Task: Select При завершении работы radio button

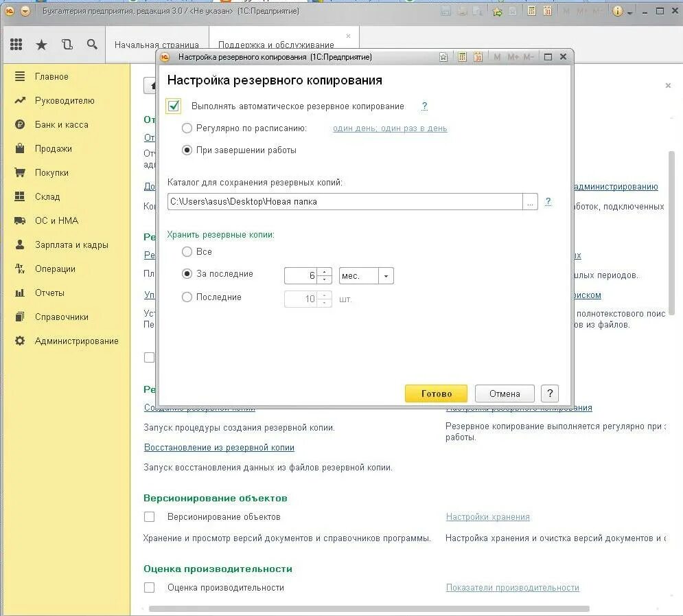Action: [x=187, y=150]
